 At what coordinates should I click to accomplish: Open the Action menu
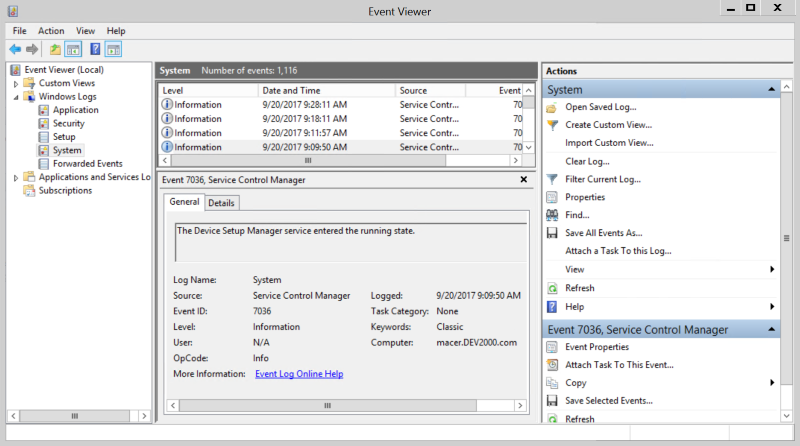point(51,31)
